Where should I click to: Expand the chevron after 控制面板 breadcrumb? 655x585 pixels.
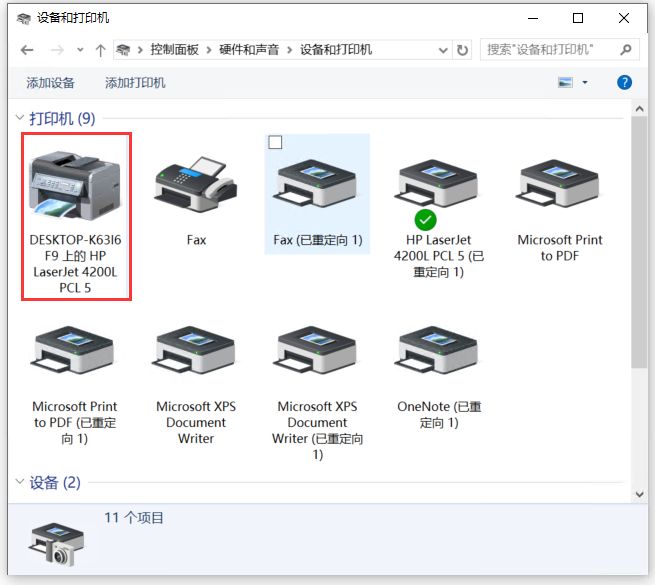click(209, 51)
